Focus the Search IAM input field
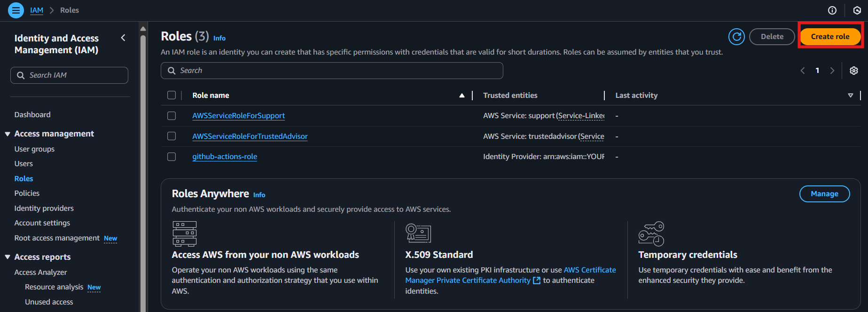868x312 pixels. click(x=69, y=75)
